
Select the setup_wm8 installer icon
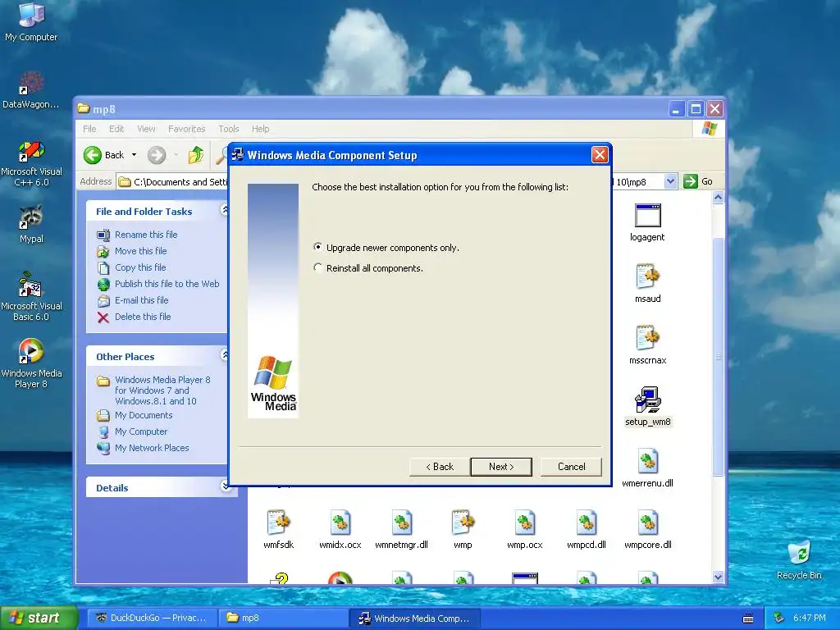(x=648, y=399)
